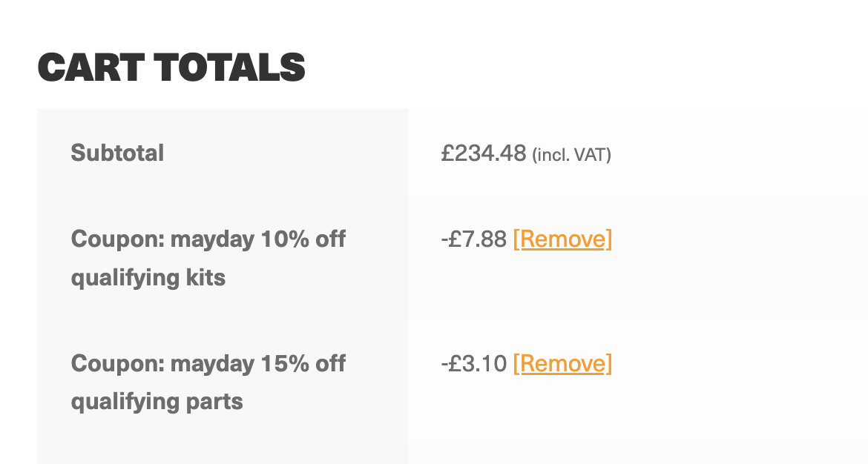Click the word "mayday" in the kits coupon

[x=212, y=239]
